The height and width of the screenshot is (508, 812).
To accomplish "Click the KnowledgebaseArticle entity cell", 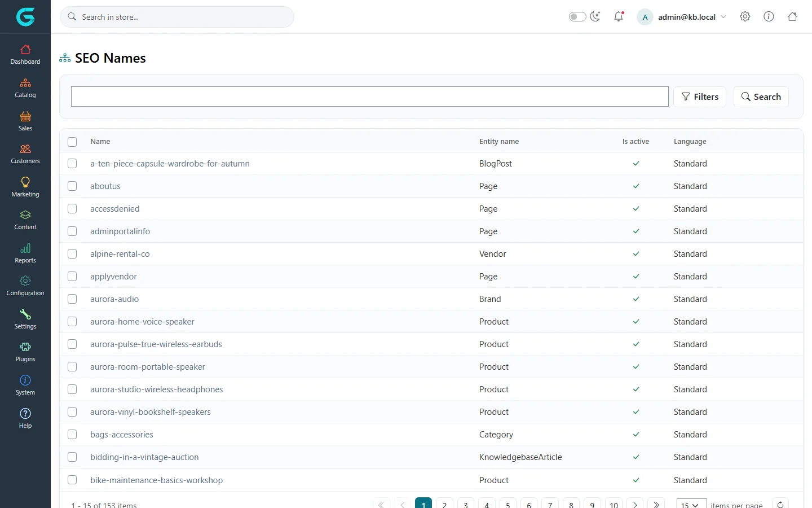I will (x=520, y=457).
